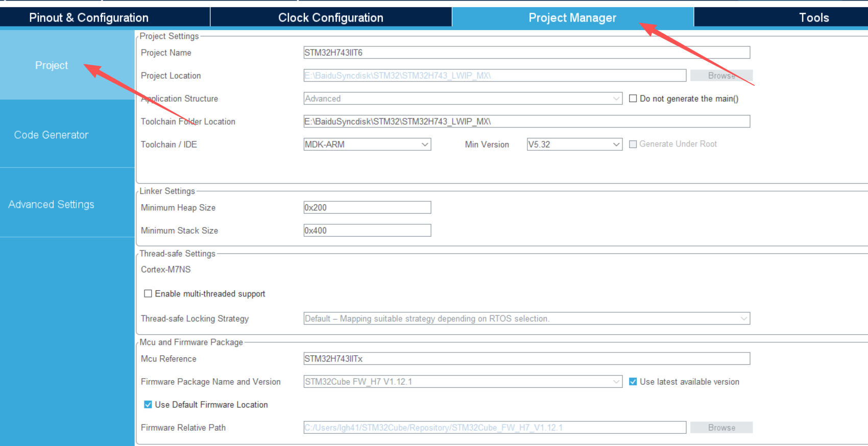
Task: Open the Min Version dropdown
Action: tap(574, 144)
